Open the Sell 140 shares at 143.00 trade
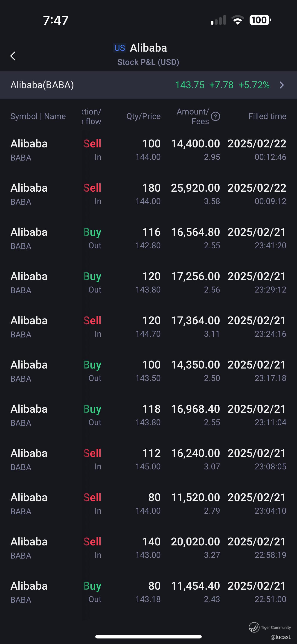The width and height of the screenshot is (297, 644). point(148,548)
